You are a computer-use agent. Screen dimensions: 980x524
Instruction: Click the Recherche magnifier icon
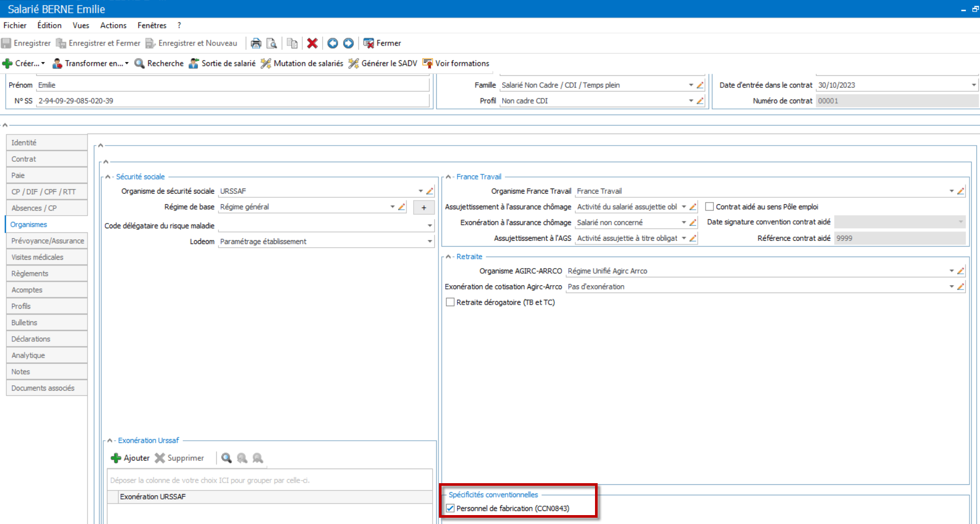click(139, 63)
